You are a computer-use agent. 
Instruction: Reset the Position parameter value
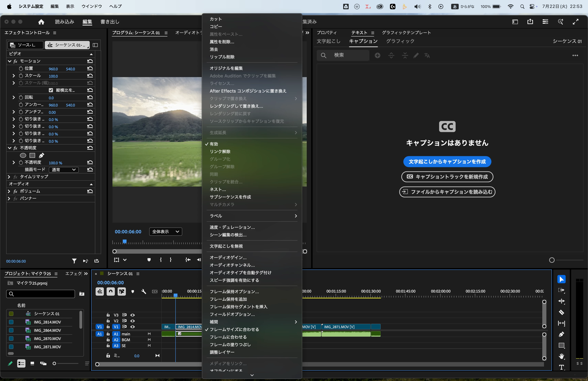90,68
